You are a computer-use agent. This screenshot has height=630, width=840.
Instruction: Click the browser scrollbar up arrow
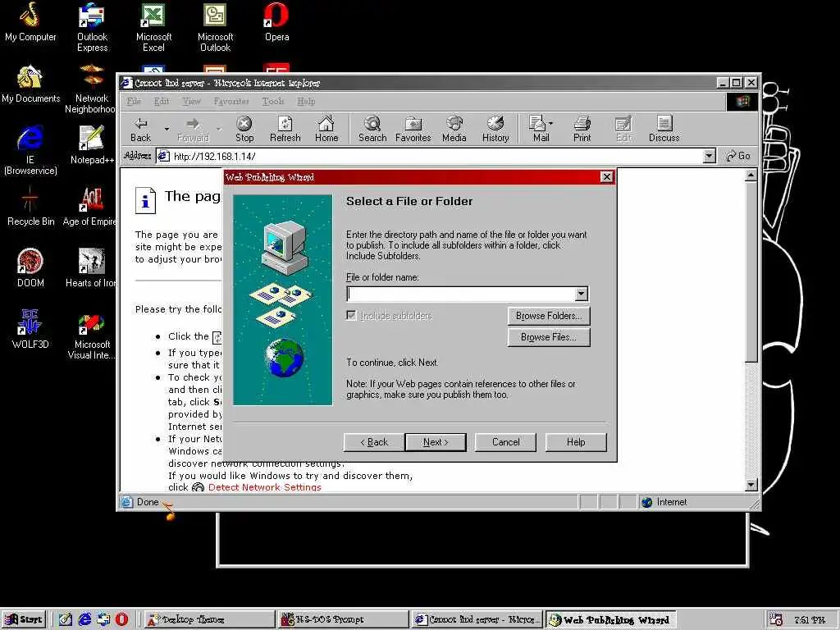pyautogui.click(x=751, y=176)
